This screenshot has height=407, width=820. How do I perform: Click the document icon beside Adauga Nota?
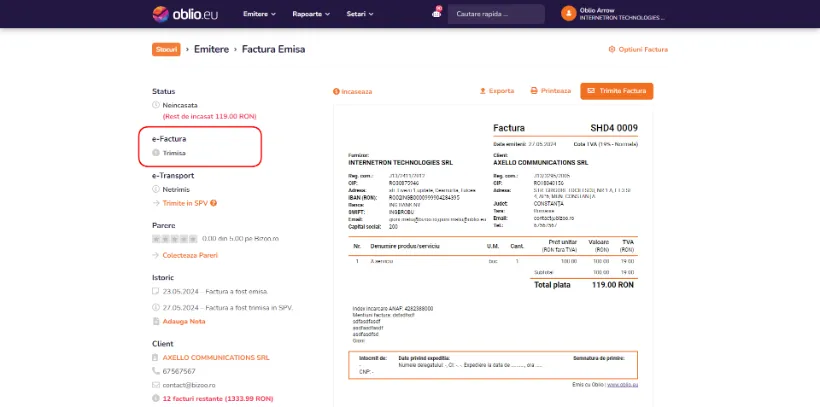pos(155,322)
